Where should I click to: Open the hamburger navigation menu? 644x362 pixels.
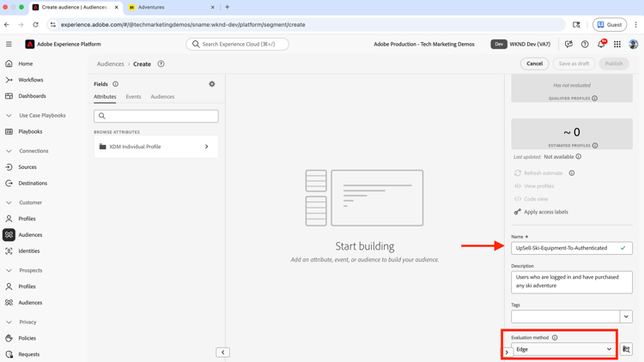click(x=9, y=44)
